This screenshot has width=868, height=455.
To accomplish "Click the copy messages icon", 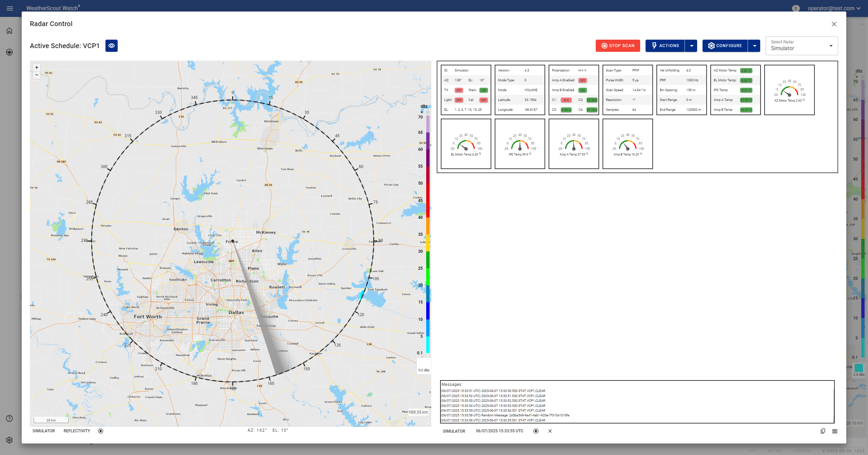I will (823, 431).
